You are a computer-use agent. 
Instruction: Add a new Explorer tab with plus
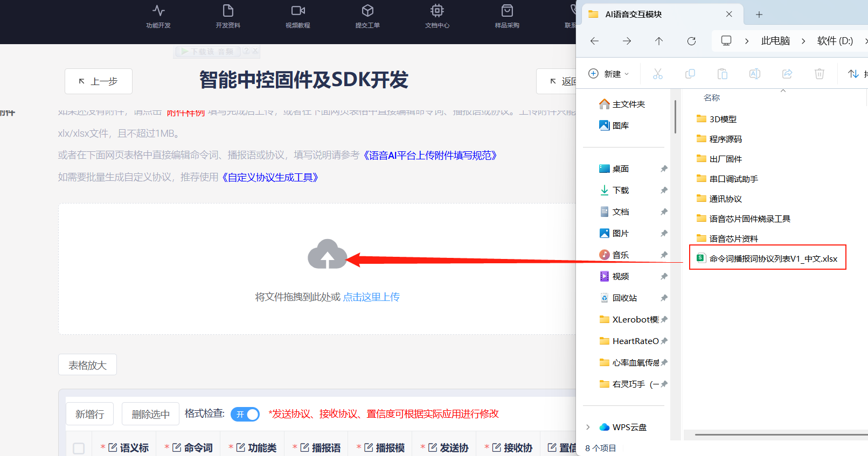(x=759, y=15)
